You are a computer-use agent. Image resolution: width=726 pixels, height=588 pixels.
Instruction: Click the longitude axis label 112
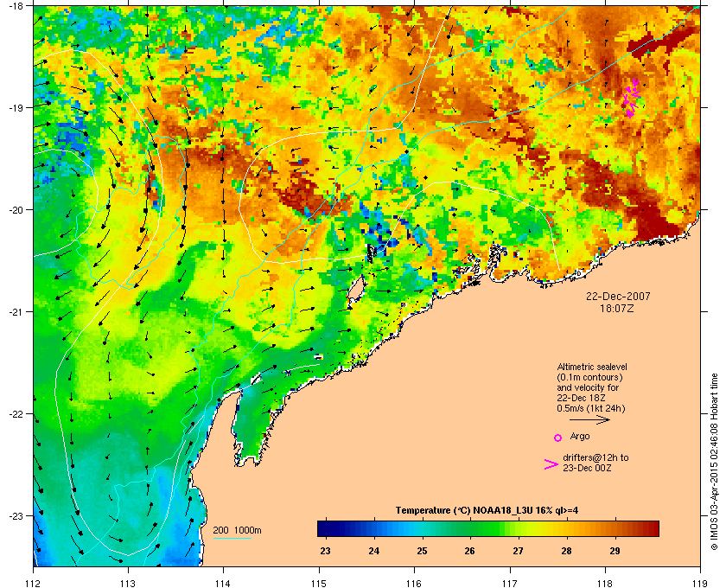coord(34,583)
